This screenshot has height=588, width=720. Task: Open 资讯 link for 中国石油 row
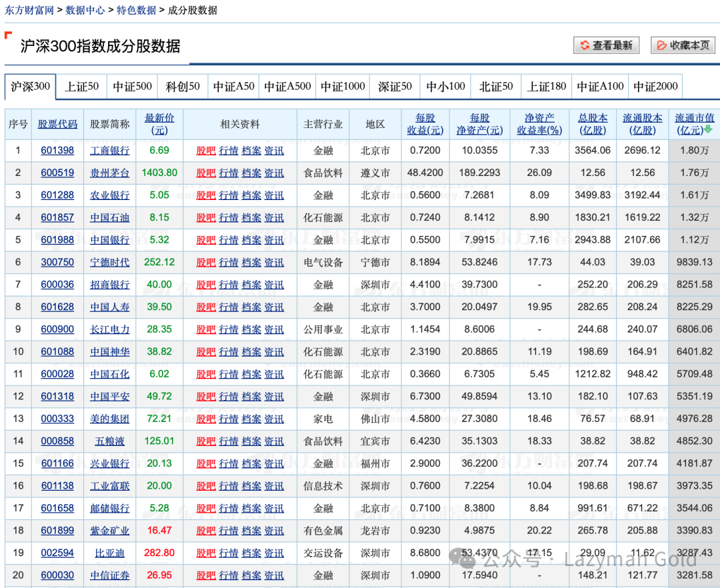point(274,217)
